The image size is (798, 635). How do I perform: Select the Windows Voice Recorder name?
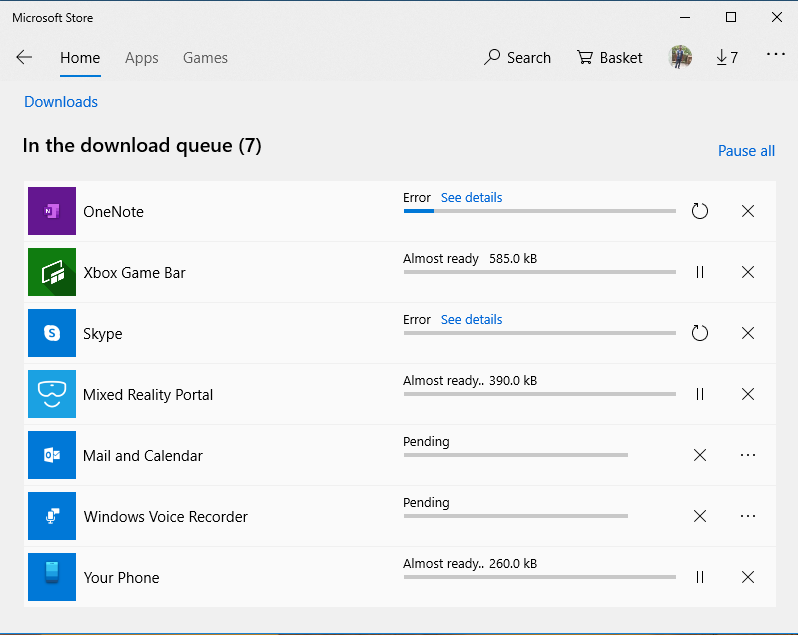pos(165,517)
